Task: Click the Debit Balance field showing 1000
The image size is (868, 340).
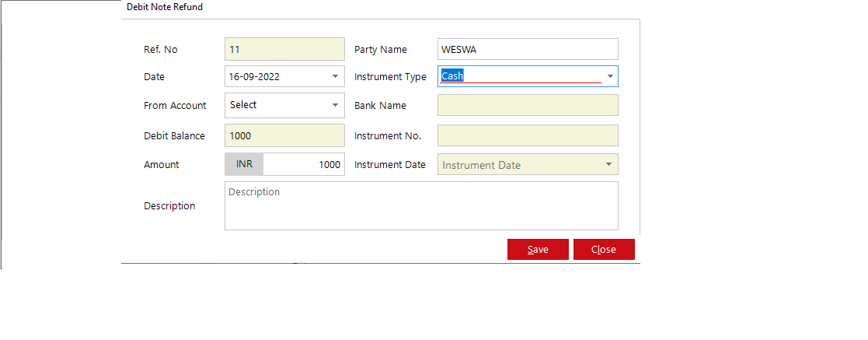Action: [x=284, y=136]
